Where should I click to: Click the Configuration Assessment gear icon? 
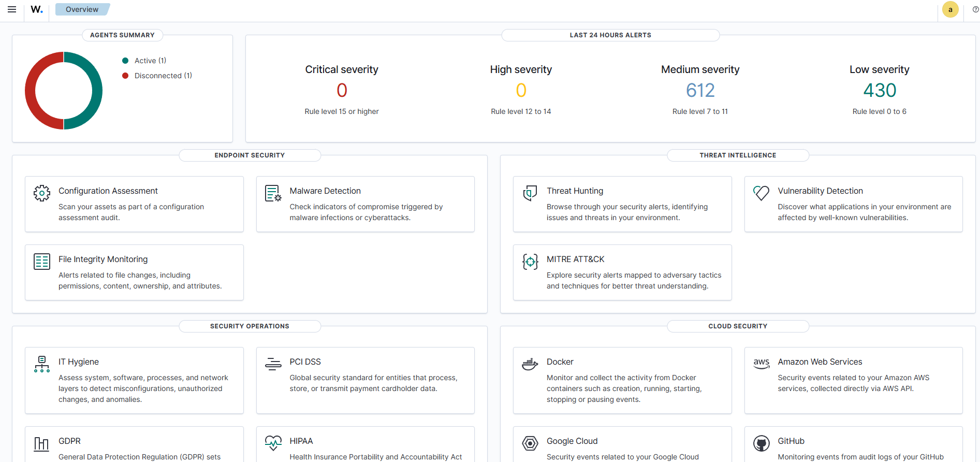click(x=42, y=193)
